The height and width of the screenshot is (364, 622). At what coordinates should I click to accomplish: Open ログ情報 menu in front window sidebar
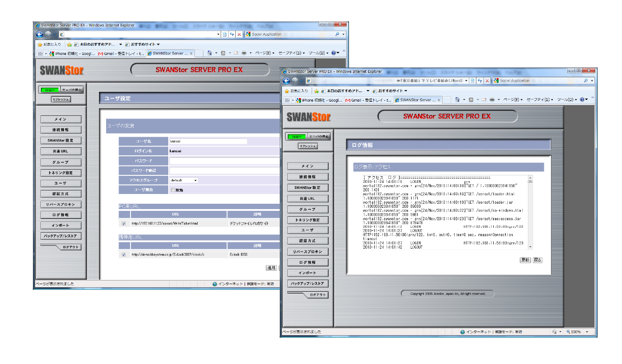308,262
